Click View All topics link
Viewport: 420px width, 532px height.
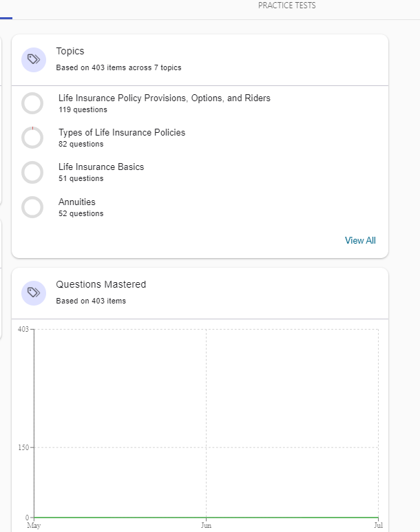tap(360, 240)
